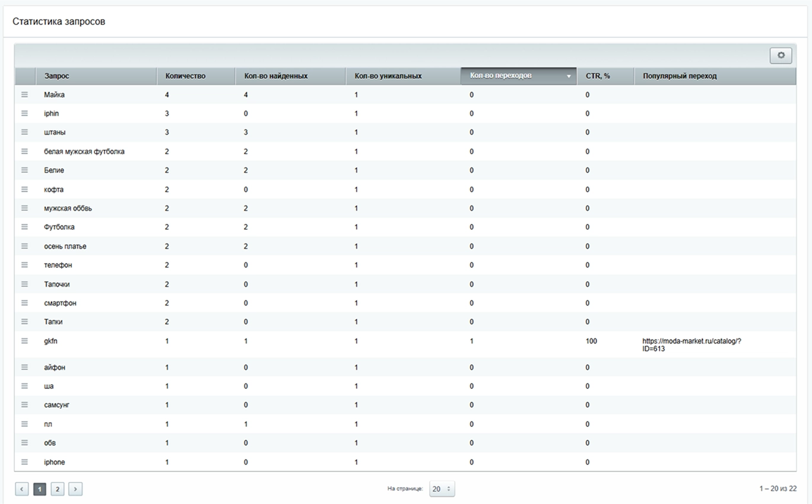The image size is (812, 504).
Task: Sort by CTR, % column header
Action: tap(598, 76)
